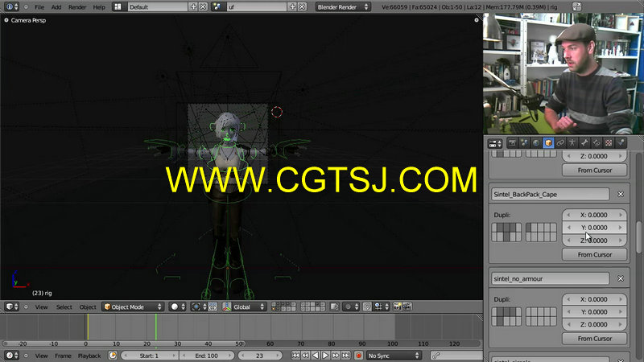
Task: Open the viewport shading dropdown
Action: [177, 306]
